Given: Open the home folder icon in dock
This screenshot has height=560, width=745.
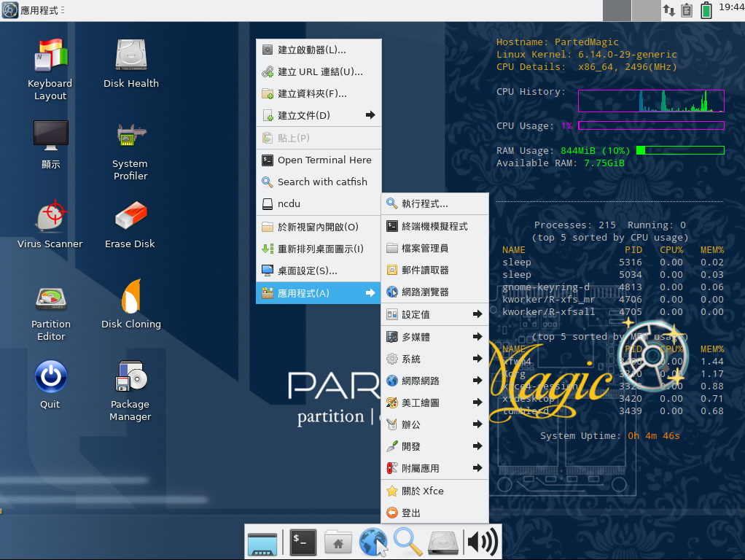Looking at the screenshot, I should (x=338, y=542).
